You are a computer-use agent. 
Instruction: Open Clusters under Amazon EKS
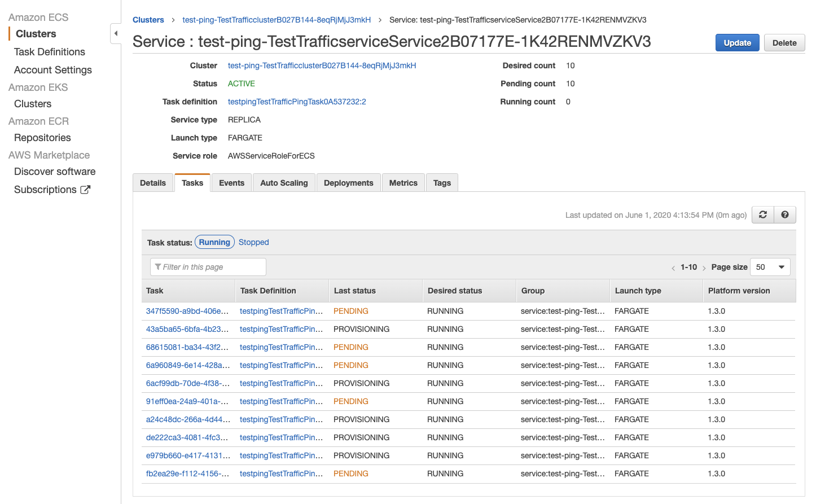(x=33, y=104)
